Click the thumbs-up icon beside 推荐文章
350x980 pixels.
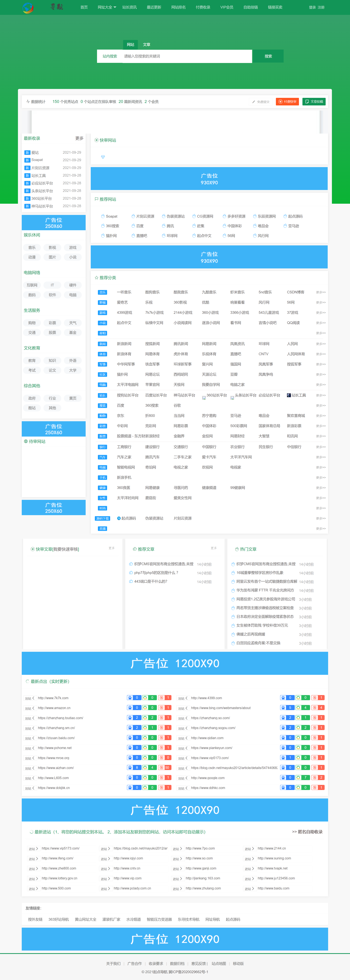click(135, 549)
